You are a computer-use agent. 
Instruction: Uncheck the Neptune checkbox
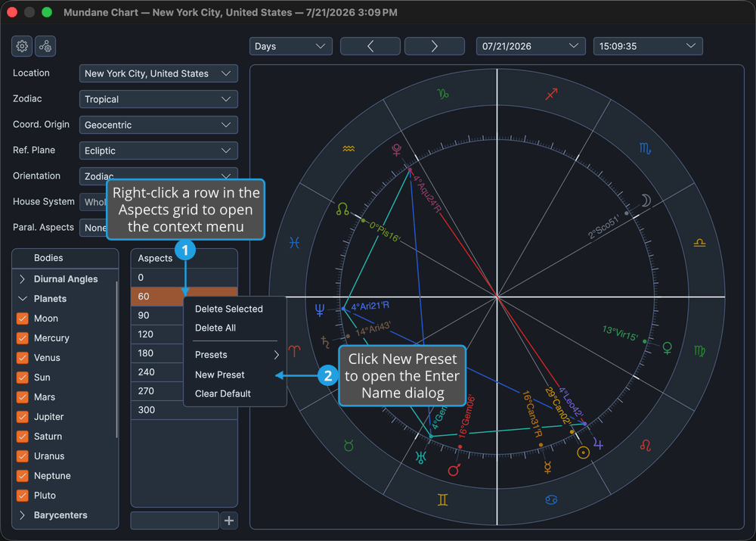pyautogui.click(x=22, y=476)
